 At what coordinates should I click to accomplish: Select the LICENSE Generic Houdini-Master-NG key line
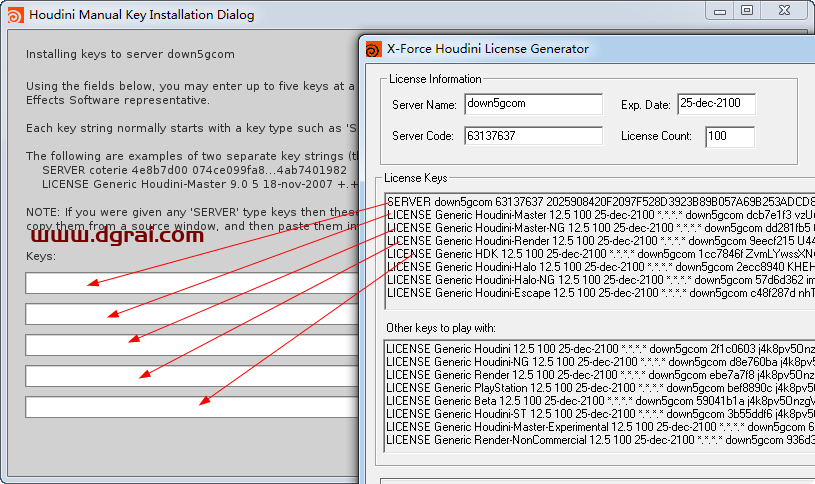pos(600,228)
